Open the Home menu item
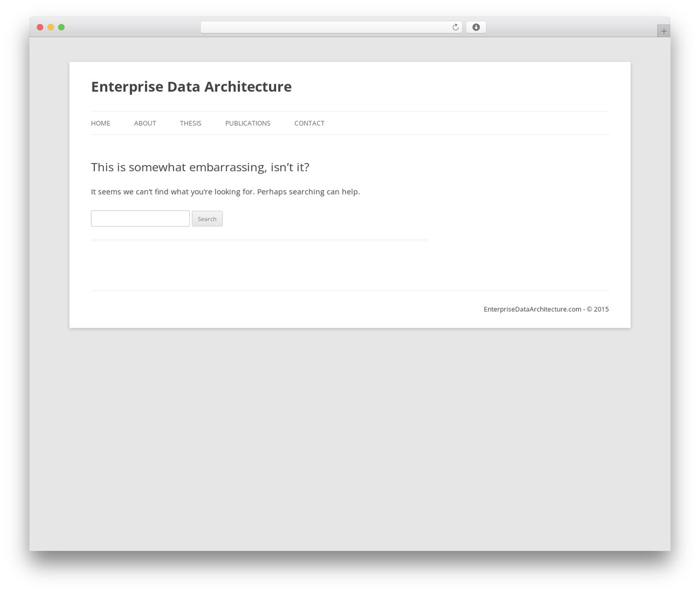The width and height of the screenshot is (700, 593). [101, 123]
